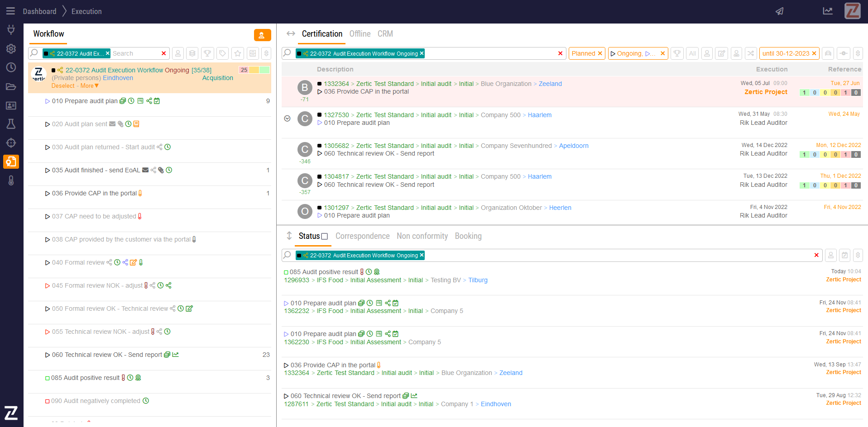Click the paper plane icon in top bar
Image resolution: width=868 pixels, height=427 pixels.
[x=779, y=11]
